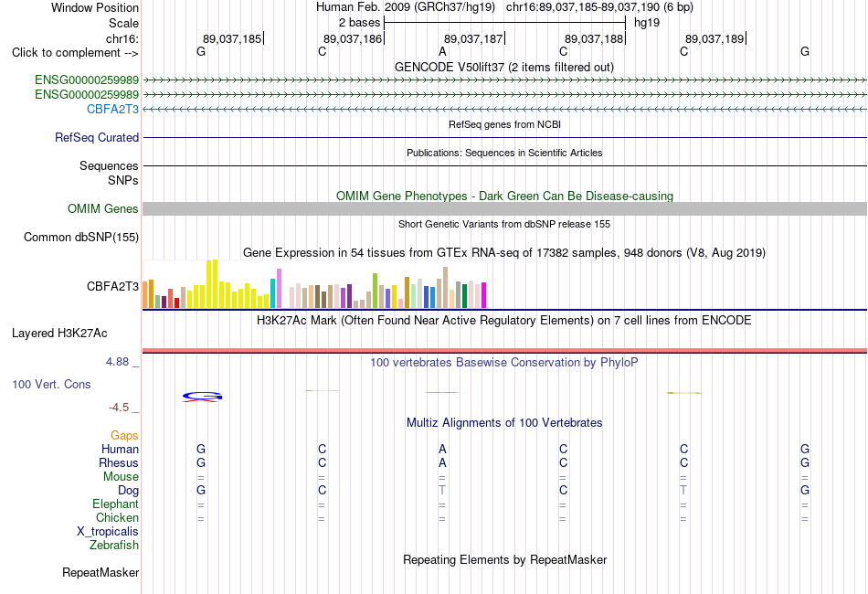Click the blue CBFA2T3 transcript arrow line
Screen dimensions: 868x594
[x=504, y=109]
